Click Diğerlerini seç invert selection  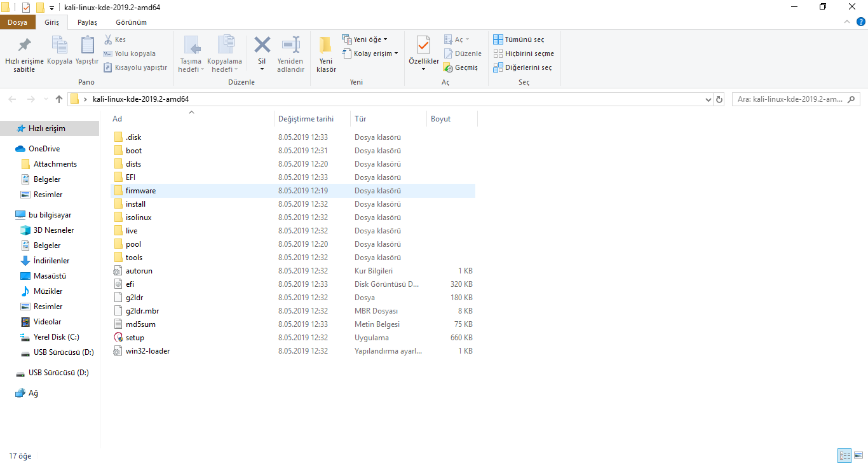click(x=522, y=67)
